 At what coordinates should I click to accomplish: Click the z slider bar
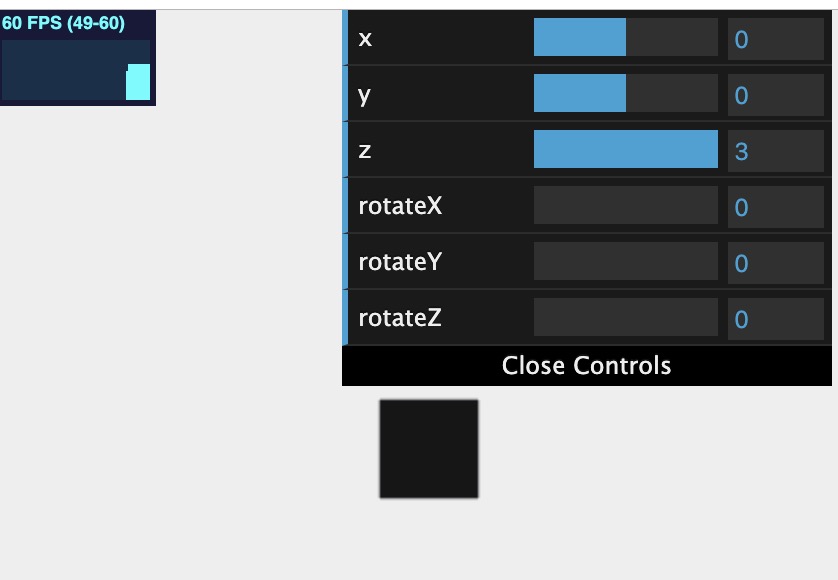(626, 149)
